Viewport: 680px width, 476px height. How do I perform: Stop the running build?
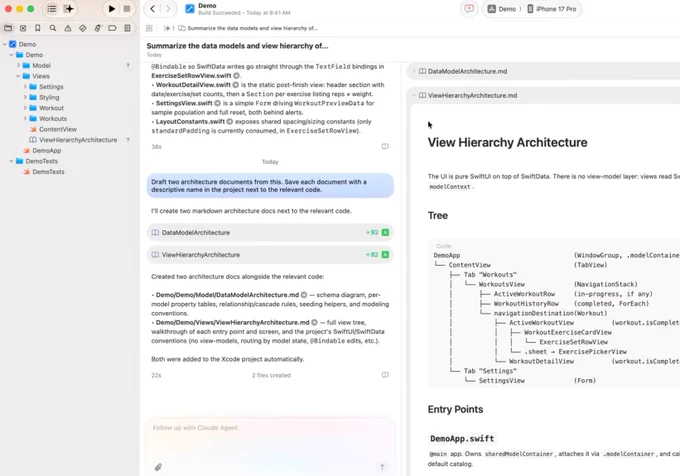click(127, 9)
